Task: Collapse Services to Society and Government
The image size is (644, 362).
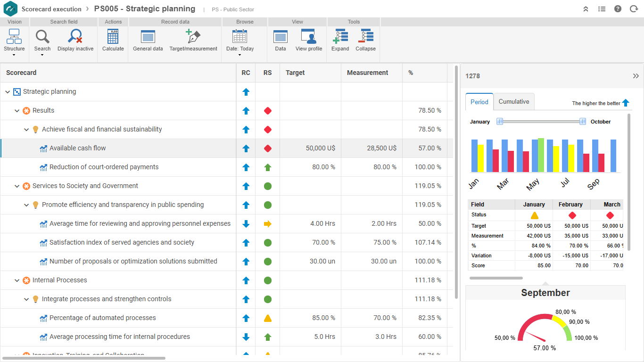Action: tap(17, 186)
